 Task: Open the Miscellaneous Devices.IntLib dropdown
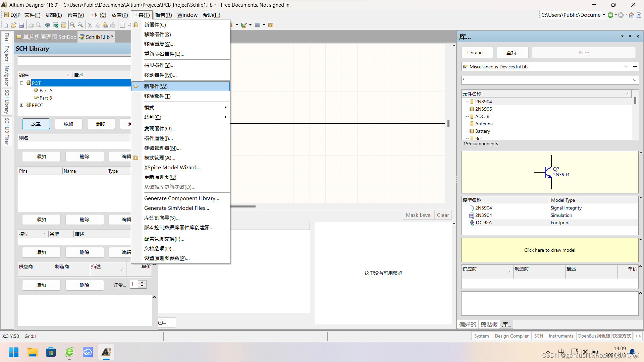(627, 66)
